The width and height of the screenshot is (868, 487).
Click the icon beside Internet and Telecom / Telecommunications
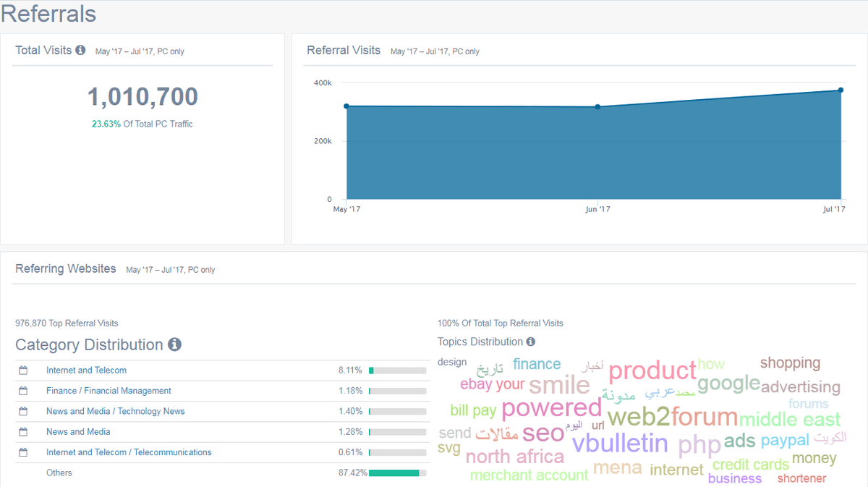[x=23, y=452]
